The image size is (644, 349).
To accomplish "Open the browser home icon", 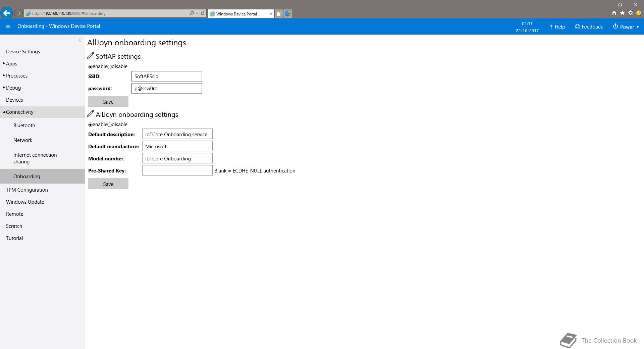I will 614,13.
